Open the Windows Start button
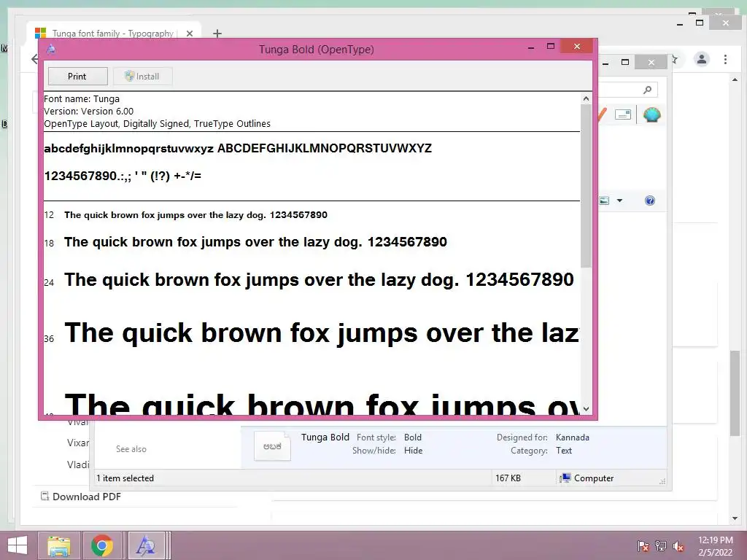 click(x=18, y=545)
